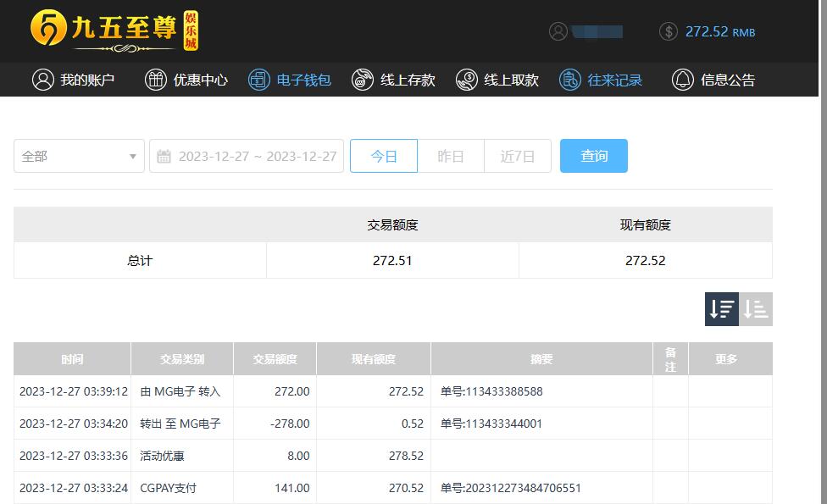This screenshot has height=504, width=827.
Task: Click the 我的账户 person icon
Action: click(42, 80)
